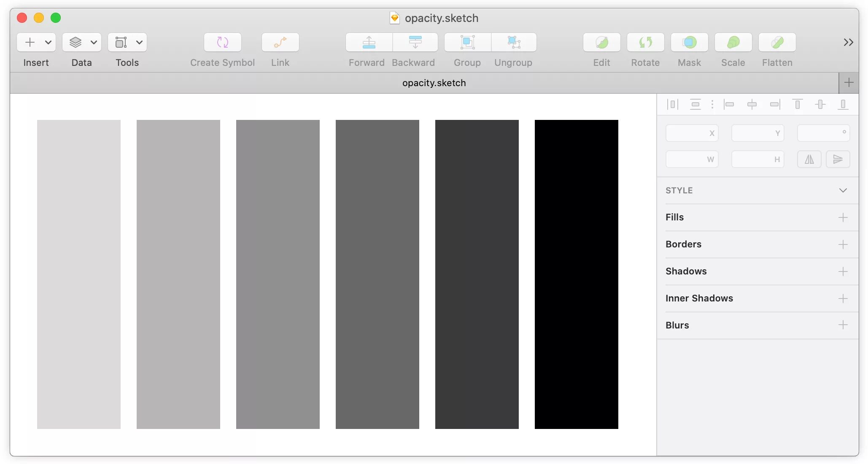Show more toolbar items overflow arrows
The image size is (868, 464).
click(x=848, y=42)
